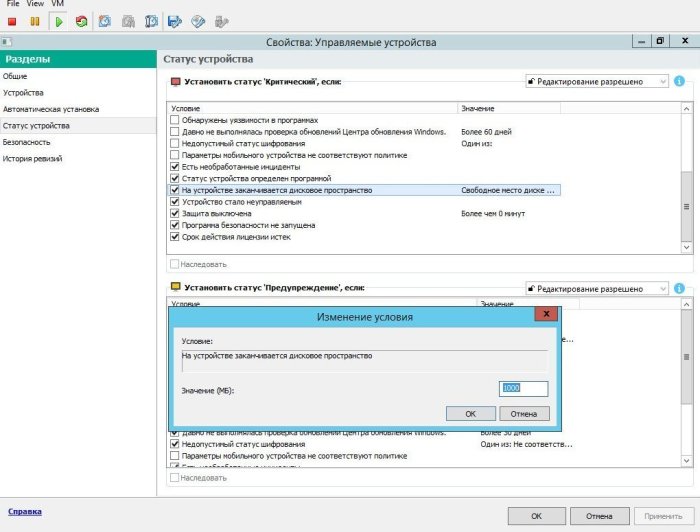700x532 pixels.
Task: Check 'Параметры мобильного устройства' in the Warning list
Action: [x=175, y=456]
